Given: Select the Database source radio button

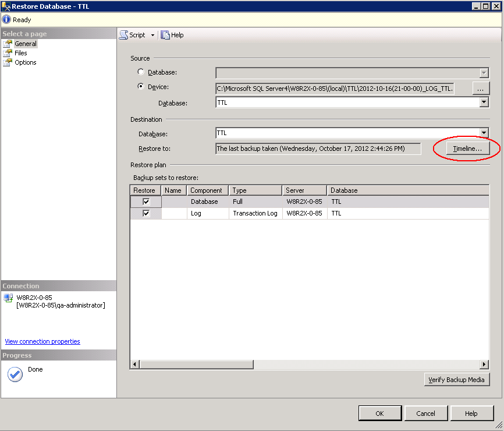Looking at the screenshot, I should [x=141, y=72].
